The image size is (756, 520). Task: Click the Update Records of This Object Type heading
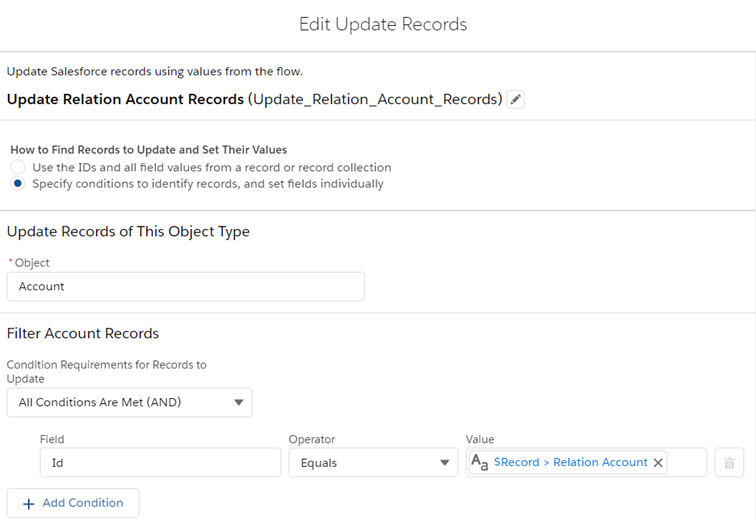click(128, 231)
